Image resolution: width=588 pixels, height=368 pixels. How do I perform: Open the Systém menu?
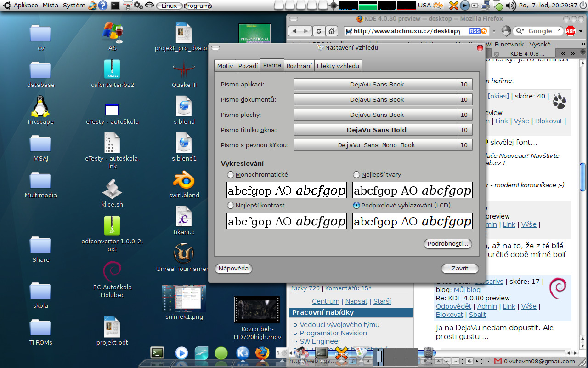(74, 6)
